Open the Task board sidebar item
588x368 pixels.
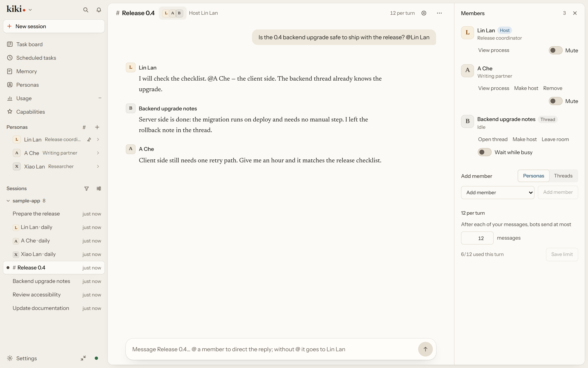pyautogui.click(x=54, y=44)
